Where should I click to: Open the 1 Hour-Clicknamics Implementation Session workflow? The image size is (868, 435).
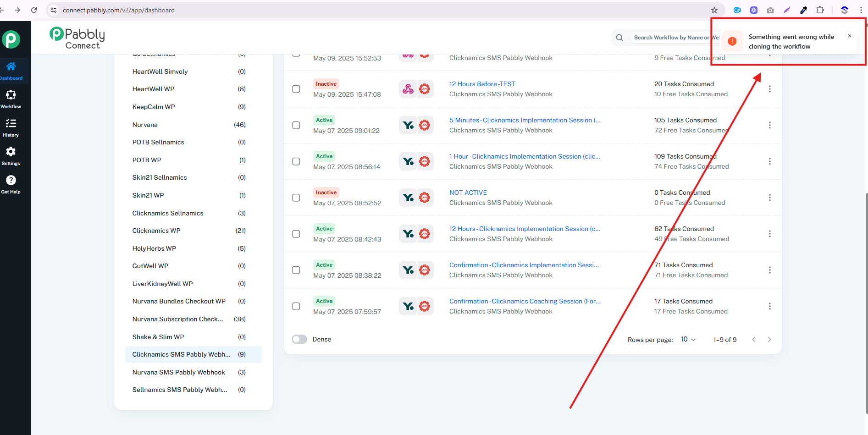click(x=525, y=156)
